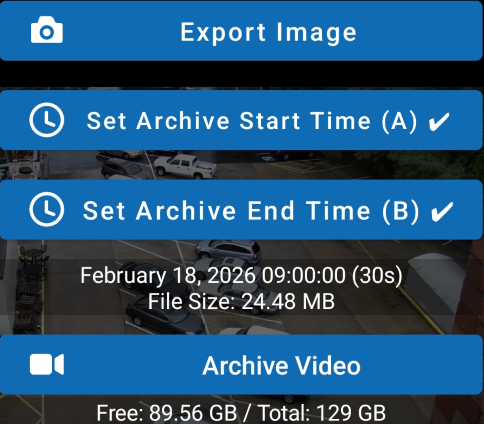Click the dark sedan in the video preview
Viewport: 484px width, 424px height.
[x=165, y=314]
